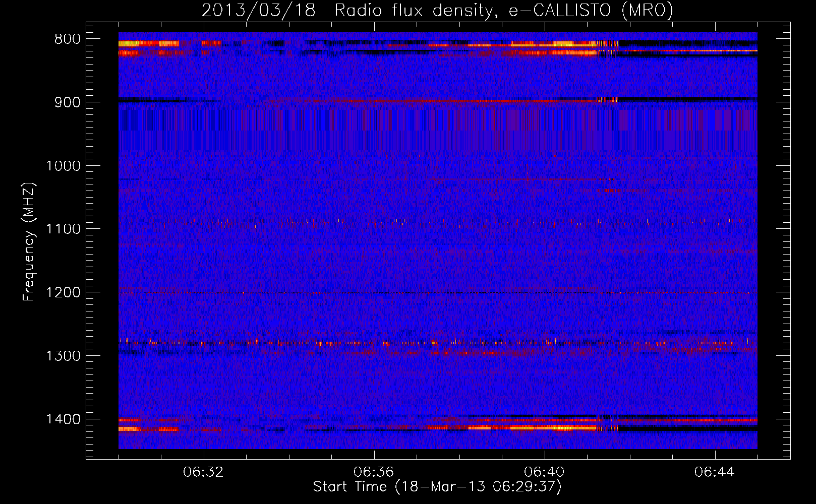
Task: Select the 06:44 time tick label
Action: [715, 472]
